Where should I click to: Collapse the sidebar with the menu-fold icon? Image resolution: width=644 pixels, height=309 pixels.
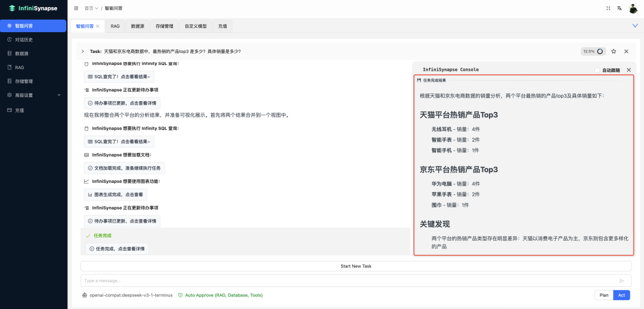click(76, 8)
